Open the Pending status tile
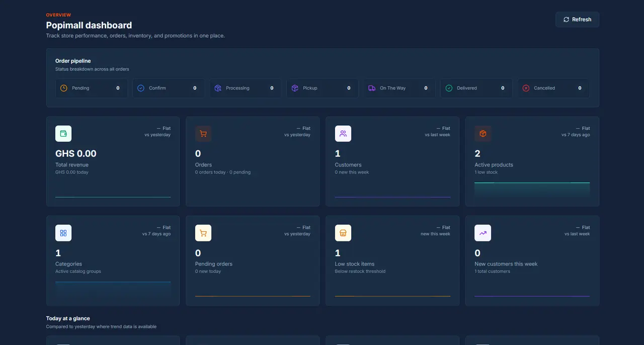Image resolution: width=644 pixels, height=345 pixels. [x=92, y=88]
